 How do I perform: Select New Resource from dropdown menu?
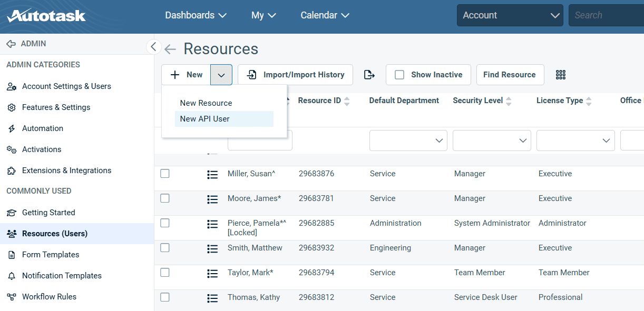[x=224, y=103]
